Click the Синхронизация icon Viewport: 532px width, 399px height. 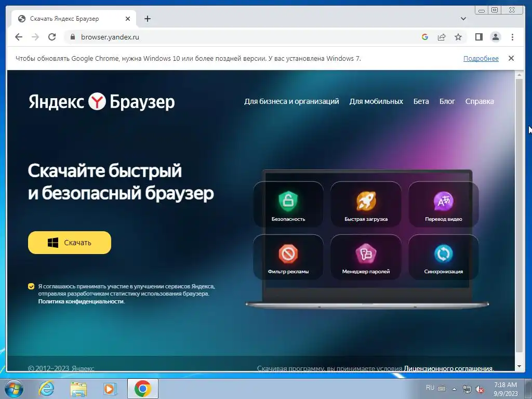click(x=444, y=254)
